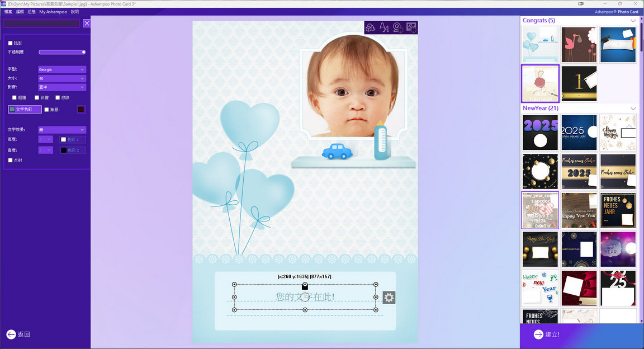Click the replace photo icon
Image resolution: width=644 pixels, height=349 pixels.
(411, 27)
